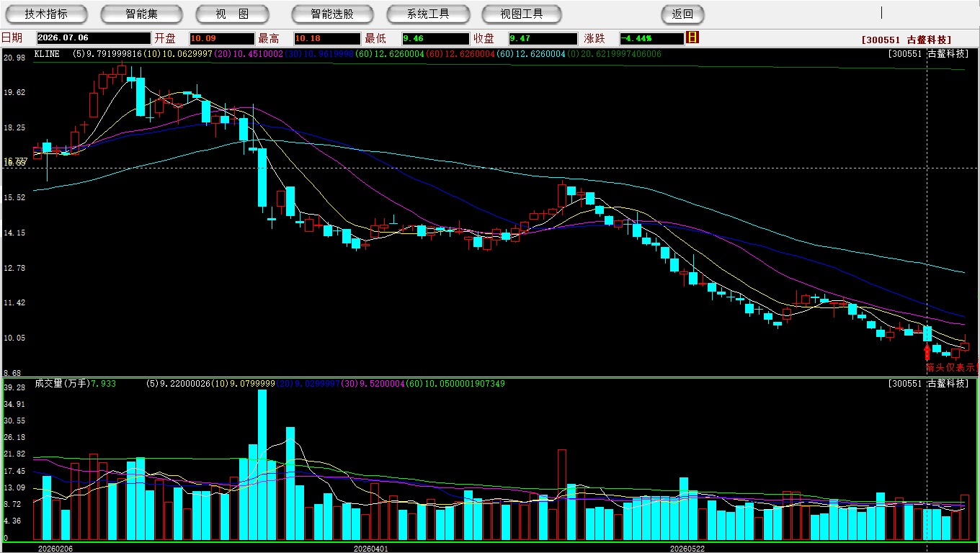Click the 20260401 date axis marker
The image size is (980, 553).
[x=370, y=548]
